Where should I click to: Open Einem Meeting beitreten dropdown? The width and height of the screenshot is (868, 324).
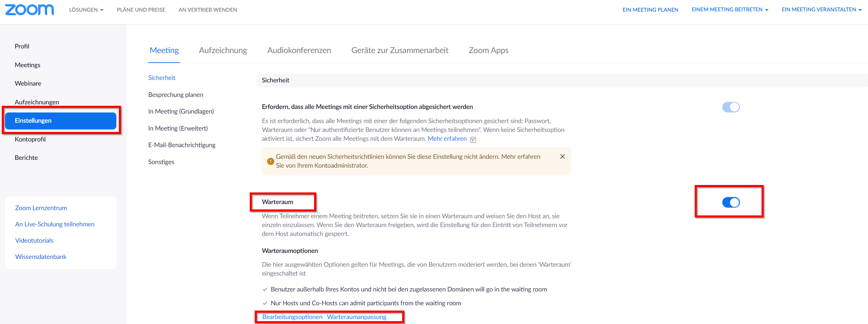click(x=730, y=10)
